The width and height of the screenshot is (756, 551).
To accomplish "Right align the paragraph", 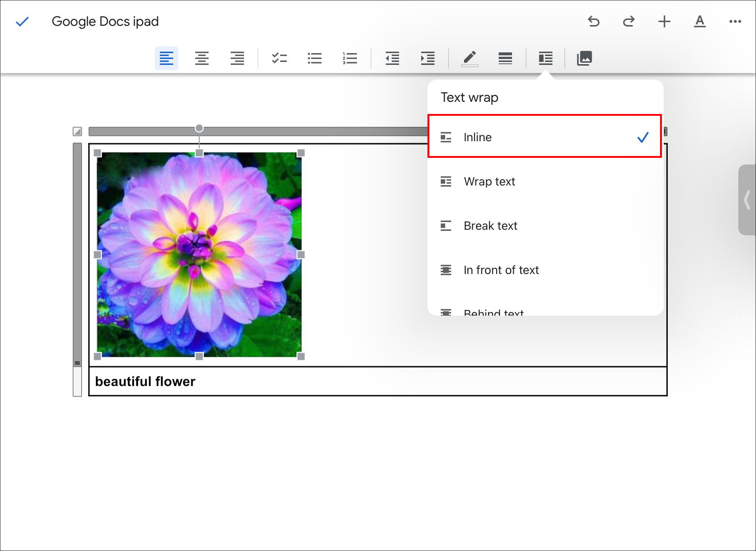I will click(237, 58).
